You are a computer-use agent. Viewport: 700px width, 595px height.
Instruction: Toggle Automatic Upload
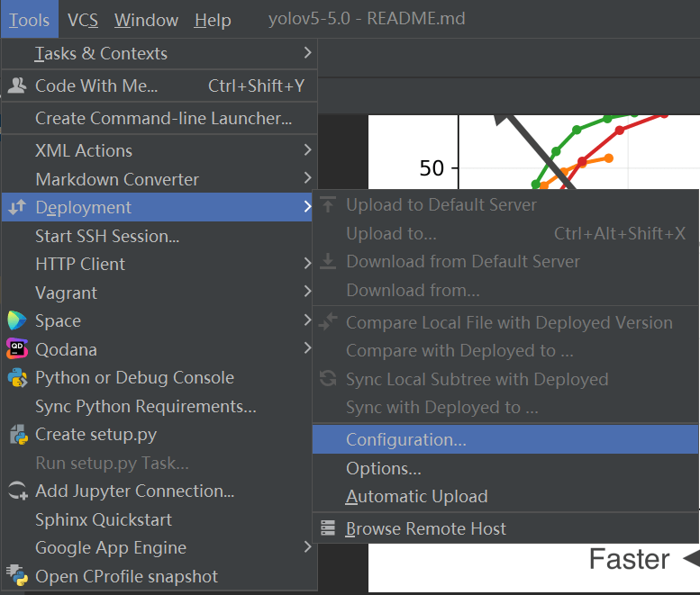(505, 496)
